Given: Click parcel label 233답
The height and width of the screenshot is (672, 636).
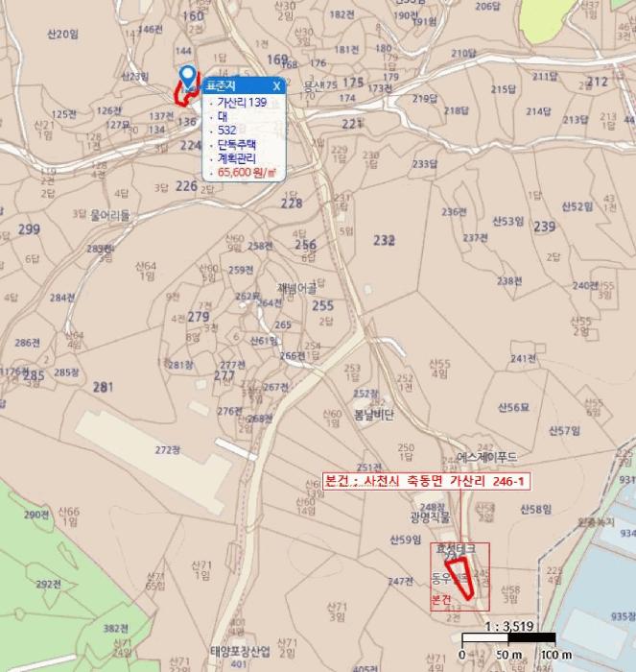Looking at the screenshot, I should point(425,164).
